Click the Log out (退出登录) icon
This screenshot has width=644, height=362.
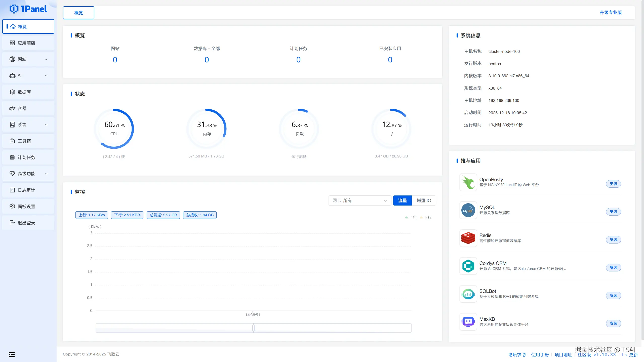point(12,223)
